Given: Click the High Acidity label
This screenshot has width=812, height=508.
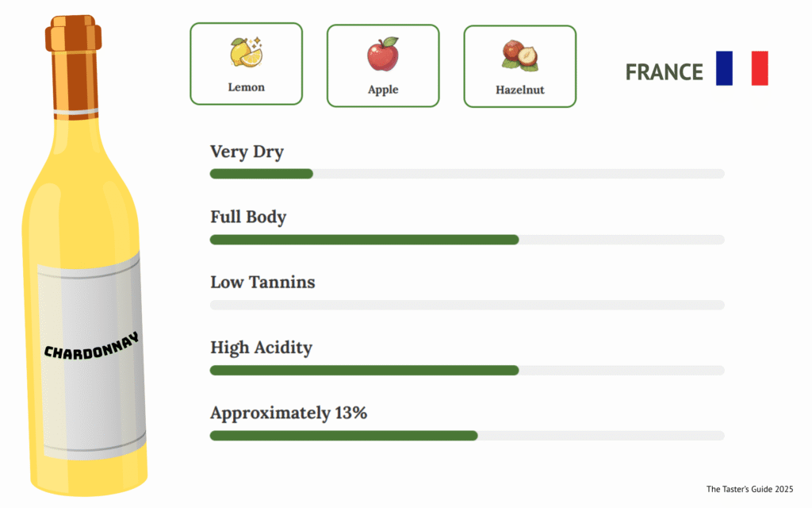Looking at the screenshot, I should coord(261,347).
